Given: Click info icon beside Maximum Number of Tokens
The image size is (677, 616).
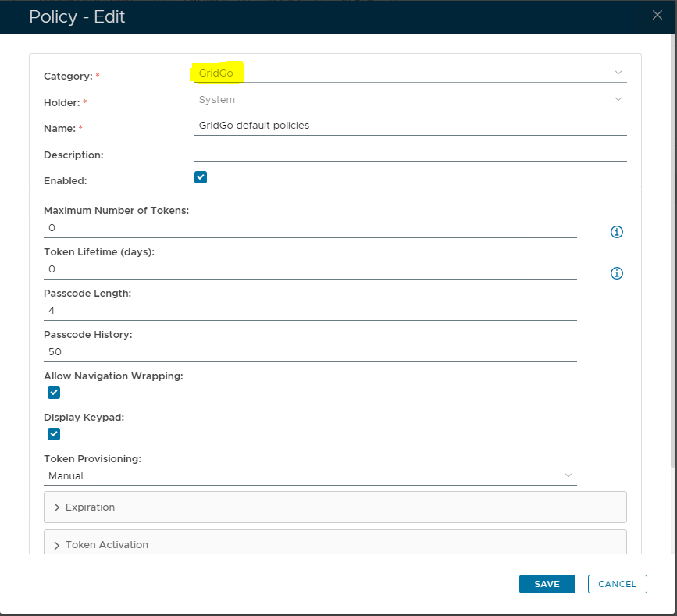Looking at the screenshot, I should click(x=616, y=232).
